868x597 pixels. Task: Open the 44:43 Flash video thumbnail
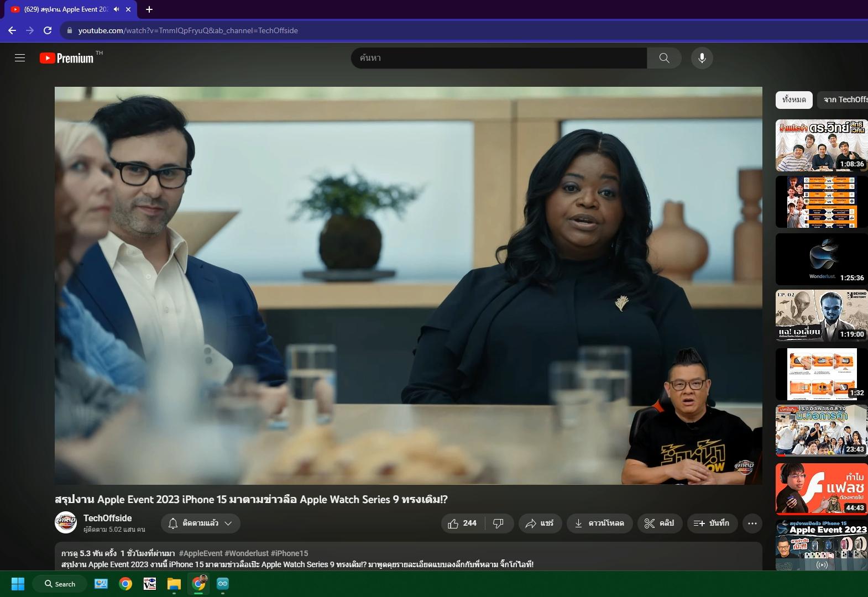pyautogui.click(x=822, y=489)
